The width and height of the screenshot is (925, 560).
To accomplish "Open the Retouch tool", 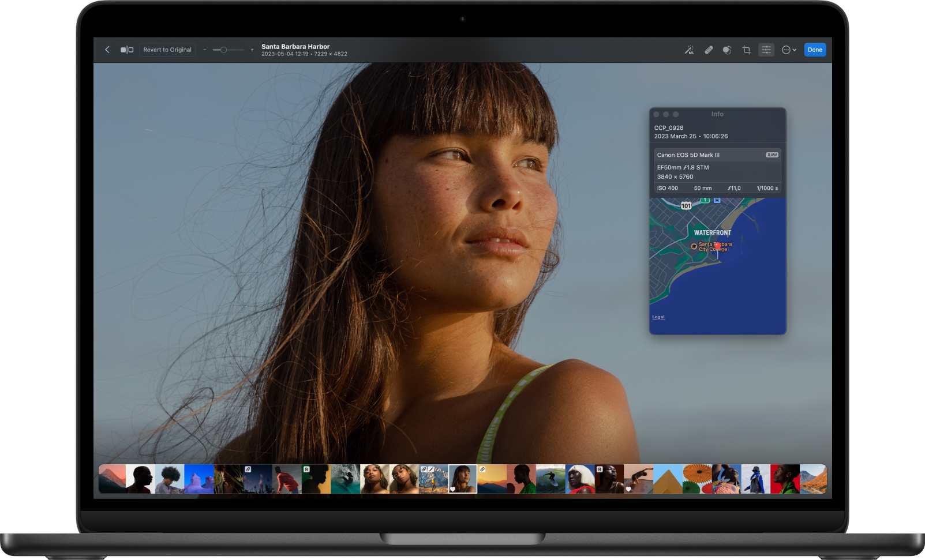I will coord(708,50).
